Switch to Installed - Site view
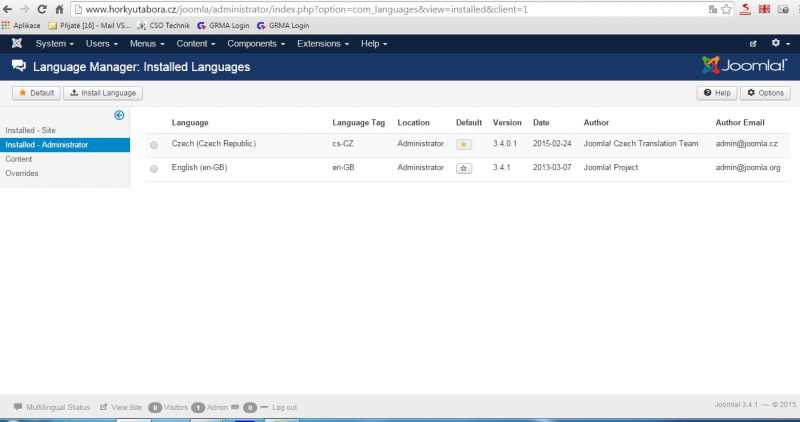Viewport: 800px width, 422px height. coord(33,131)
